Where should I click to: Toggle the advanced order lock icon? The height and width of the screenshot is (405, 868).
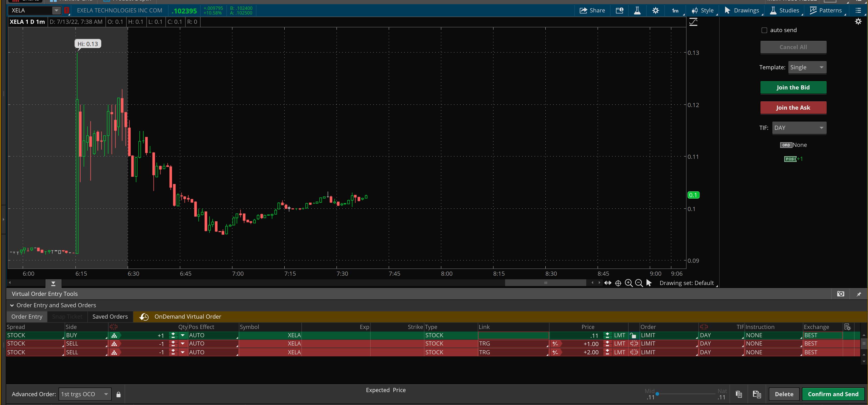pos(118,394)
